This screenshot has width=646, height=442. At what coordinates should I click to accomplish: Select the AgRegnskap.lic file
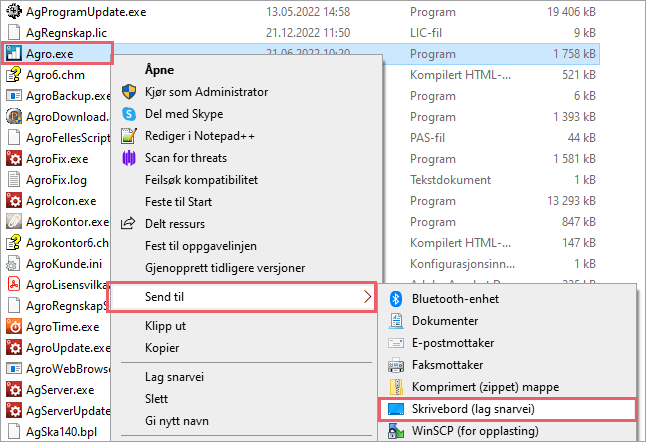tap(66, 33)
